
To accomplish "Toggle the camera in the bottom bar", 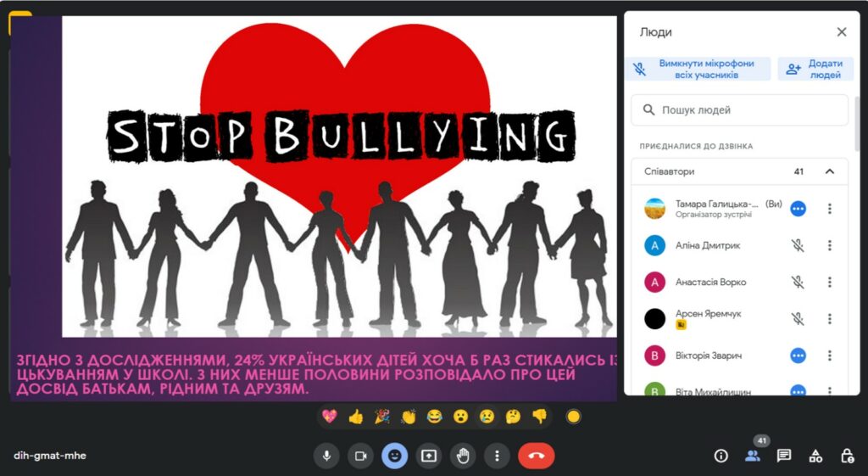I will click(360, 456).
